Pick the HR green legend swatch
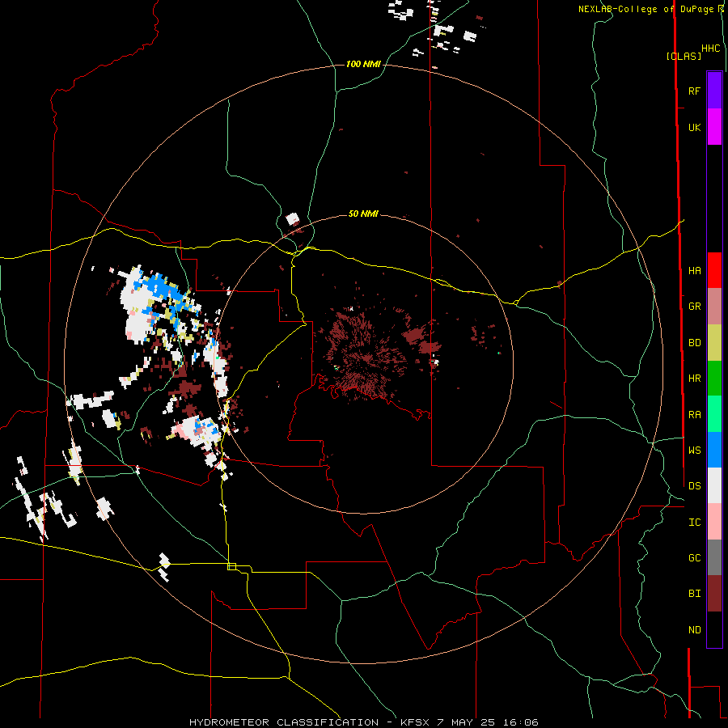This screenshot has width=728, height=728. (x=714, y=379)
